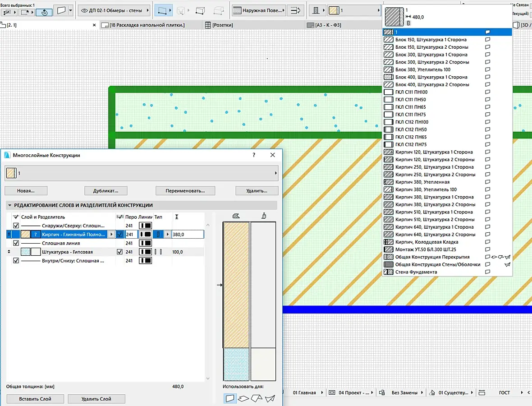
Task: Click the line type icon in Кирпич row
Action: [145, 235]
